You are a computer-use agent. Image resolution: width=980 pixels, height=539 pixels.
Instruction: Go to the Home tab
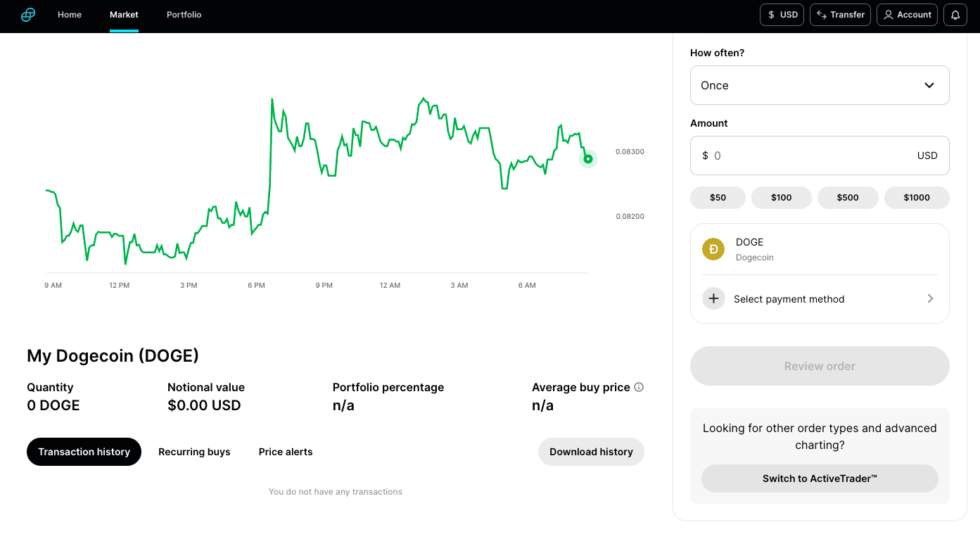click(x=70, y=15)
